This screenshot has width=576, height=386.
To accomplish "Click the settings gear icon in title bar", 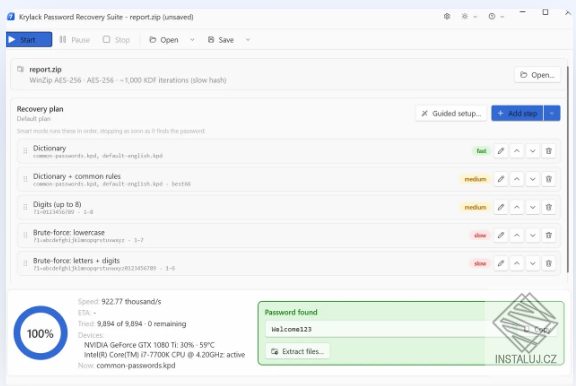I will coord(447,17).
